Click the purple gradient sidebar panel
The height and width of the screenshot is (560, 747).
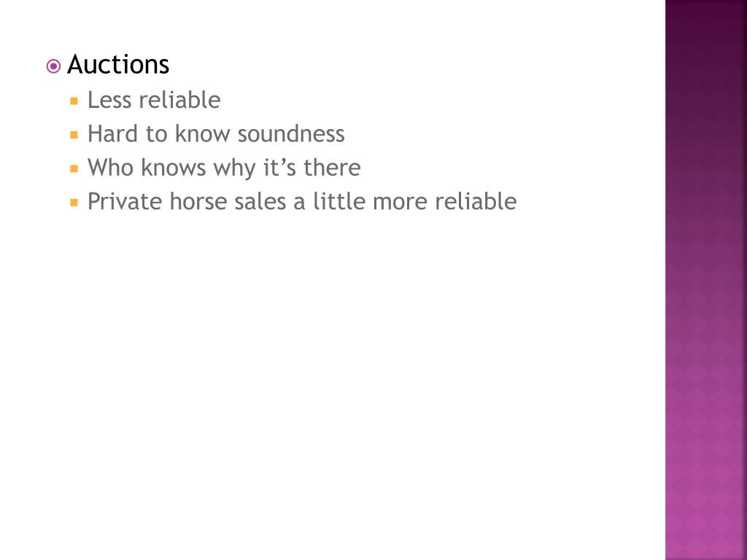[x=706, y=280]
